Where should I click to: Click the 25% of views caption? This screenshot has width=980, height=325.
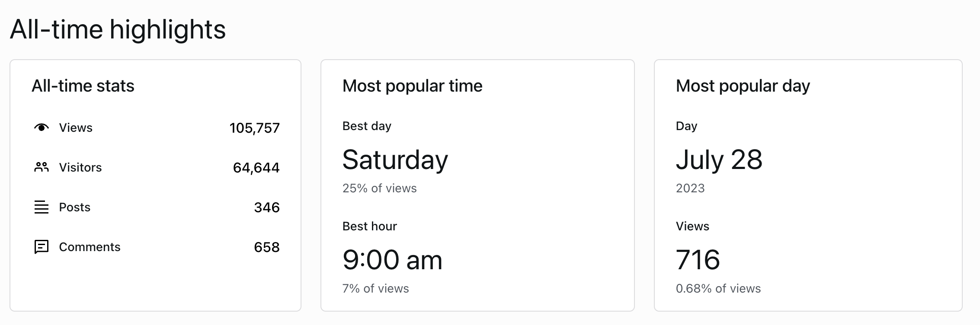379,188
